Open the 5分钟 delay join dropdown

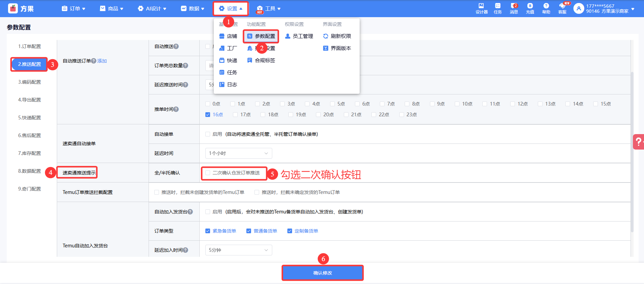pos(238,250)
